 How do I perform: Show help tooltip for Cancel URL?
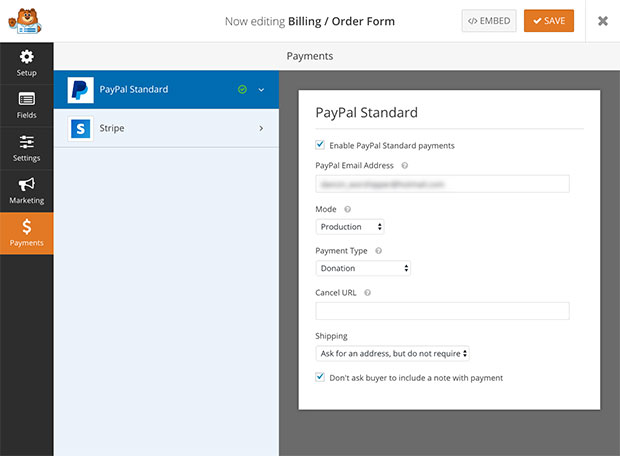click(x=367, y=293)
